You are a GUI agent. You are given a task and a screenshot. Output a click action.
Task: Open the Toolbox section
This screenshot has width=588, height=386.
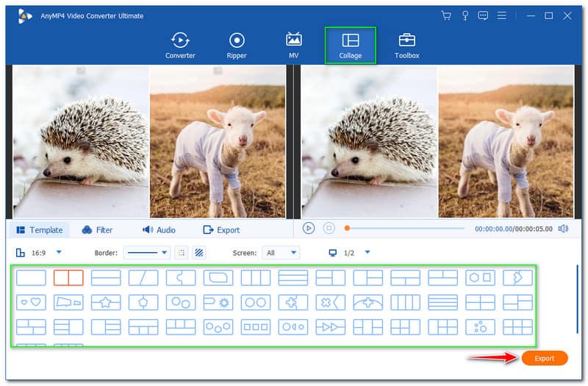tap(406, 45)
